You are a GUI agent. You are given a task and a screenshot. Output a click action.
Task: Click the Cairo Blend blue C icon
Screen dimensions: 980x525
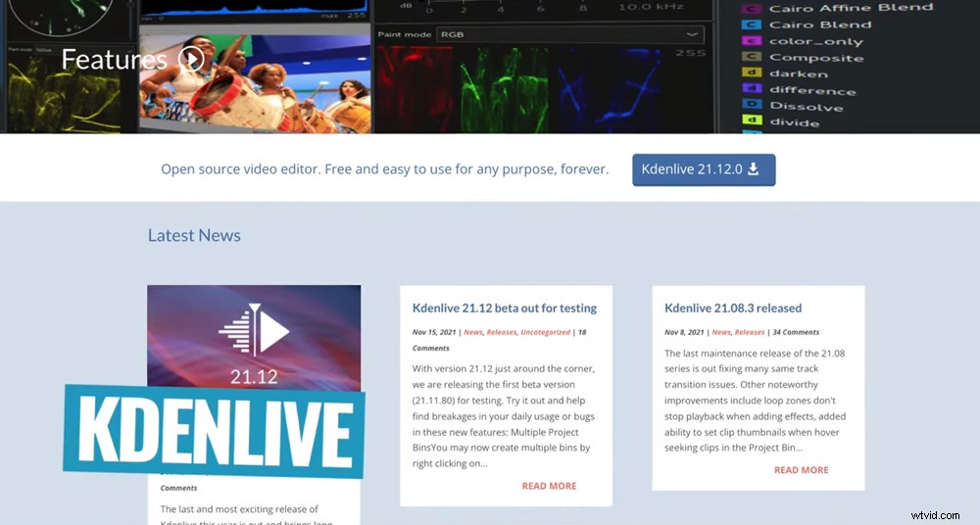point(752,25)
